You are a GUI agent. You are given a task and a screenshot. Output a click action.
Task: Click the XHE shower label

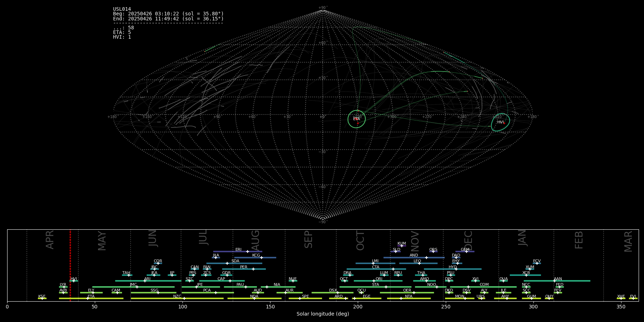click(621, 296)
